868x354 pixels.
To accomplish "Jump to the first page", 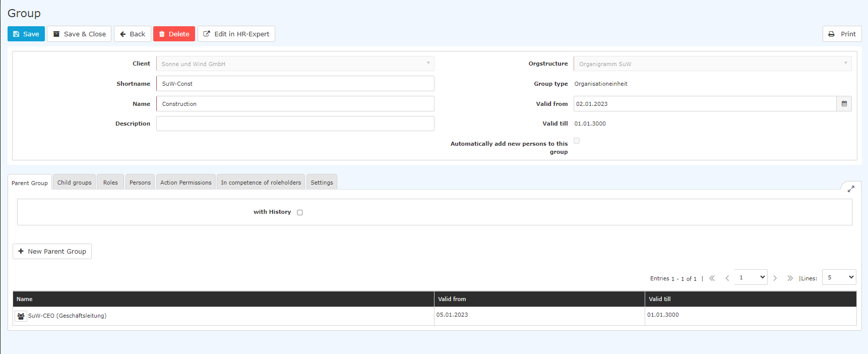I will (x=712, y=278).
